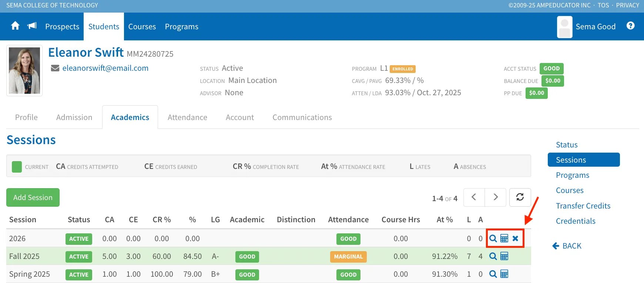Open Transfer Credits in the side navigation
644x283 pixels.
point(583,206)
